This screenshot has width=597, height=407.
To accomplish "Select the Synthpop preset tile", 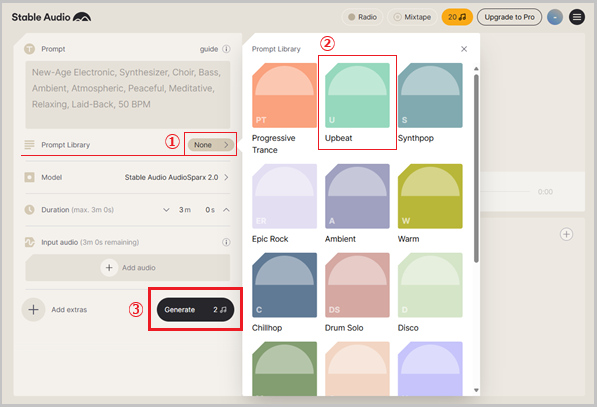I will click(430, 95).
